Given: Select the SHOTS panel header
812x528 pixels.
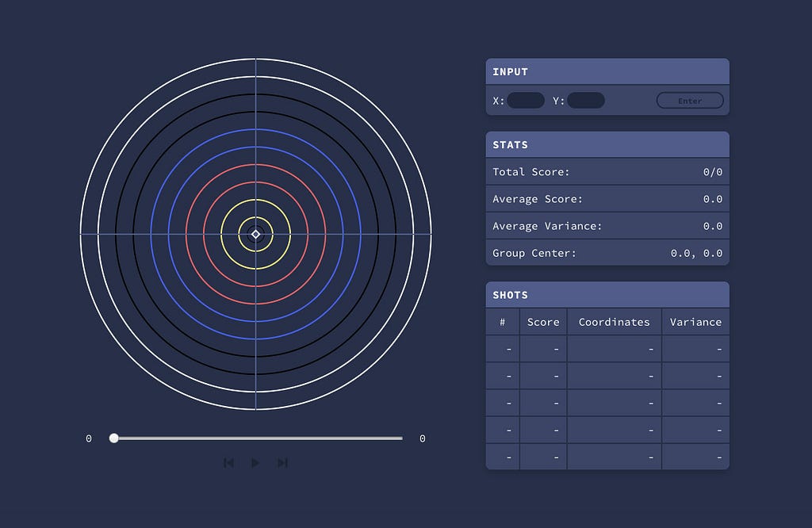Looking at the screenshot, I should coord(607,295).
